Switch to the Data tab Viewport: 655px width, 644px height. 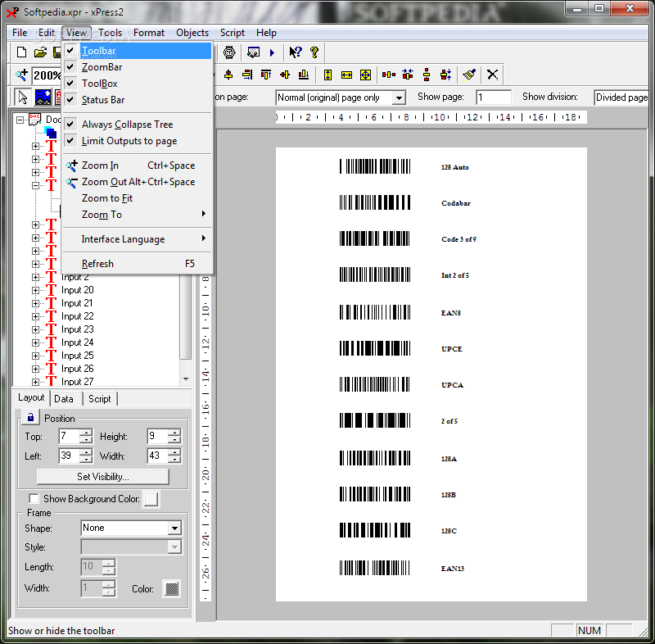pos(64,399)
